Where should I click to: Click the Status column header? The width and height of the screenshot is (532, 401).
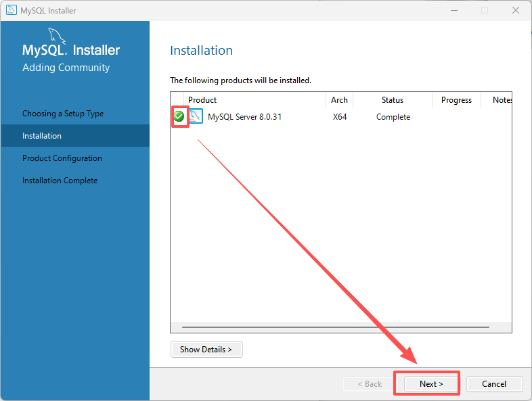pos(393,100)
